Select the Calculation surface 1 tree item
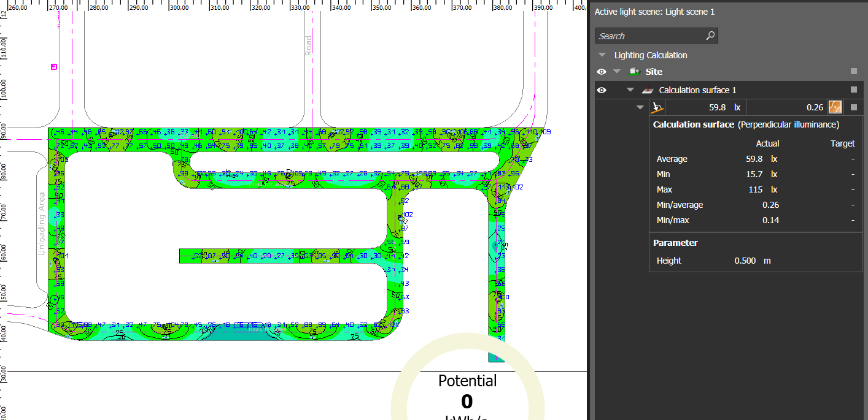 click(x=697, y=90)
